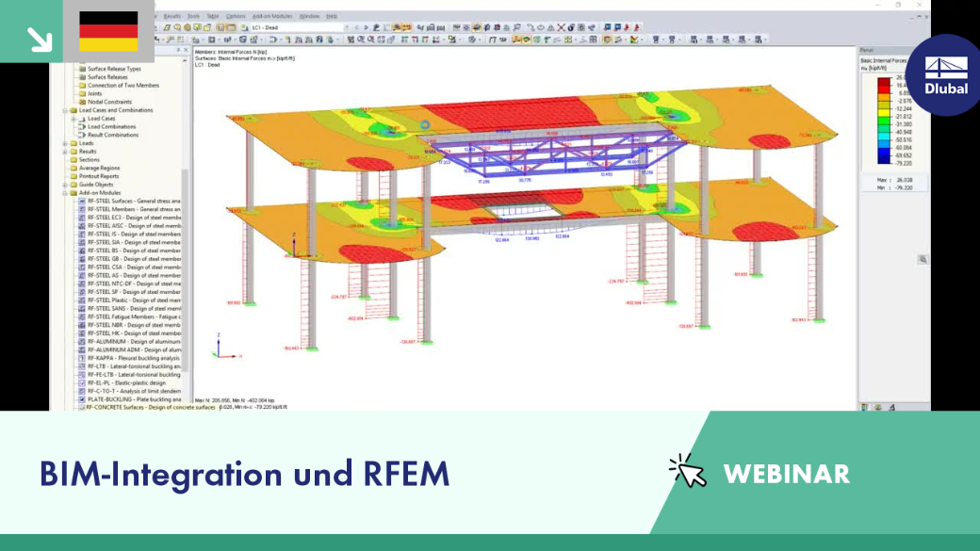Expand the Loads tree node

[65, 143]
